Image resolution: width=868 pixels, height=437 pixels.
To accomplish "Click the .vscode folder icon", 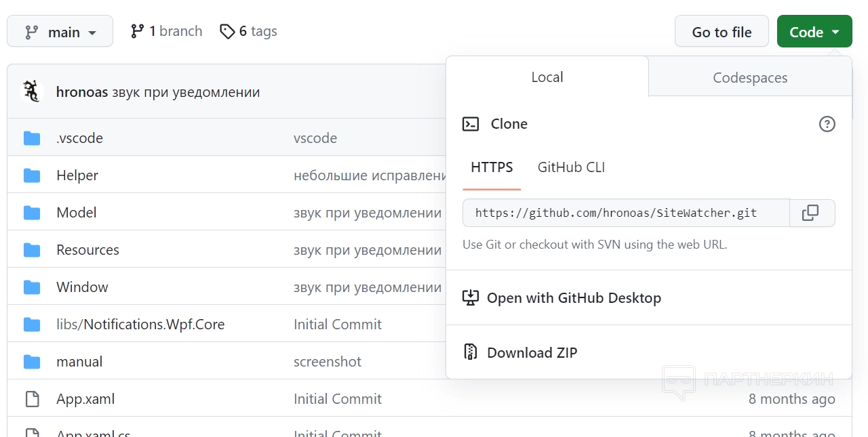I will 32,138.
